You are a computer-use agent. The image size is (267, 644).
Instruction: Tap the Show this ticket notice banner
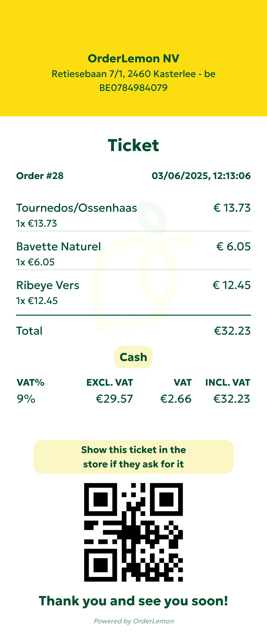(133, 457)
